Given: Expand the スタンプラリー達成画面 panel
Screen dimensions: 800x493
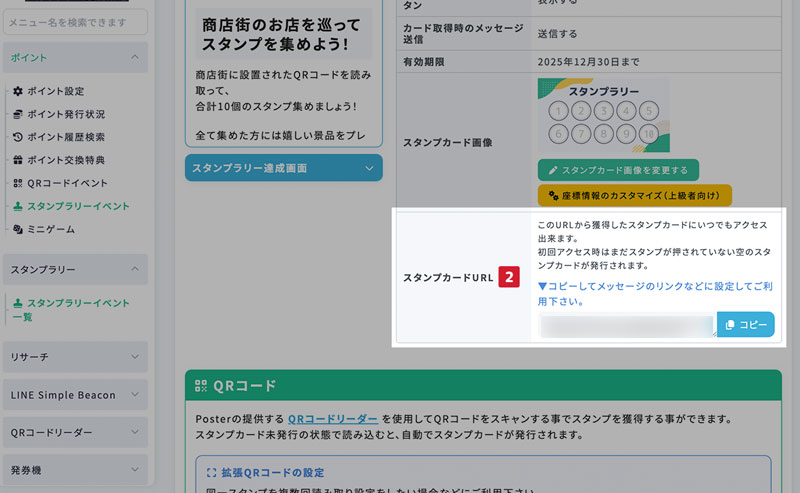Looking at the screenshot, I should tap(369, 168).
